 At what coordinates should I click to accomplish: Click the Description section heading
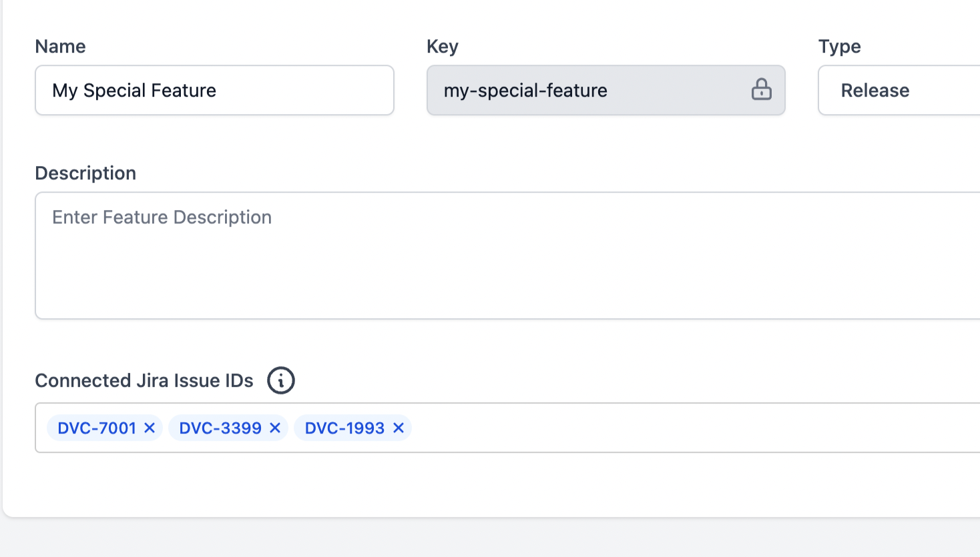pyautogui.click(x=85, y=173)
